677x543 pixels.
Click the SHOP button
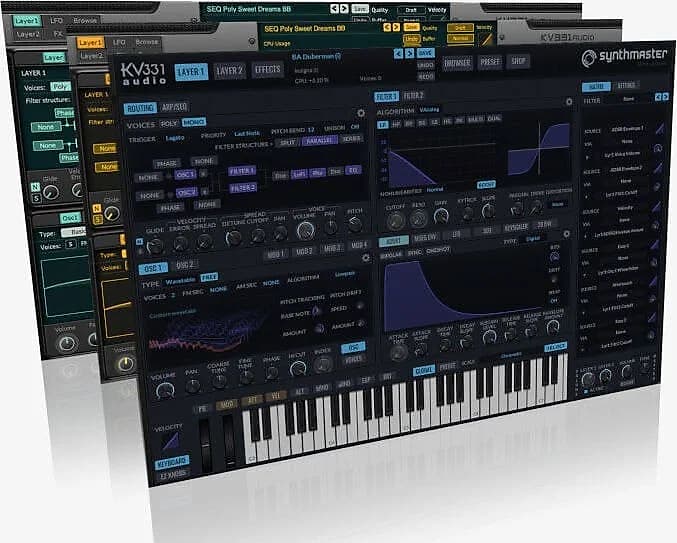(519, 61)
